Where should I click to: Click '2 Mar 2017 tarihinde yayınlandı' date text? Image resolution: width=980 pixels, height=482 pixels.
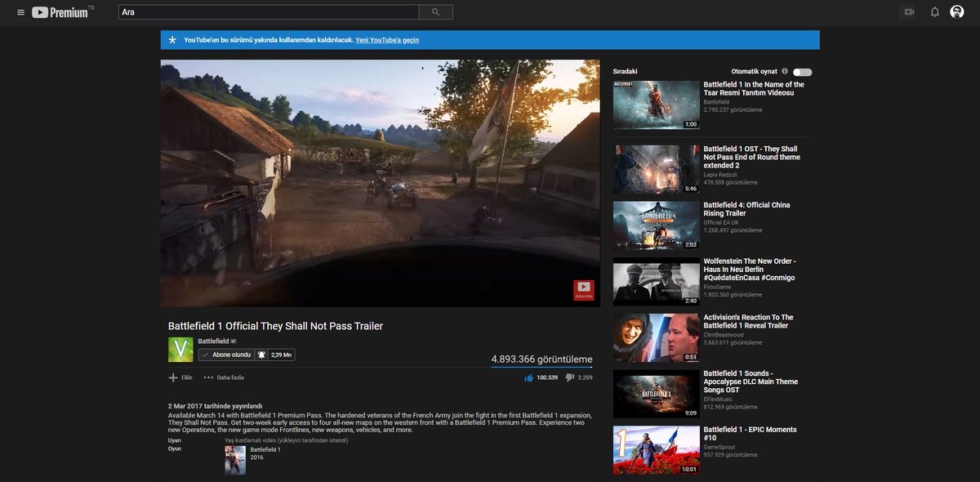(215, 406)
